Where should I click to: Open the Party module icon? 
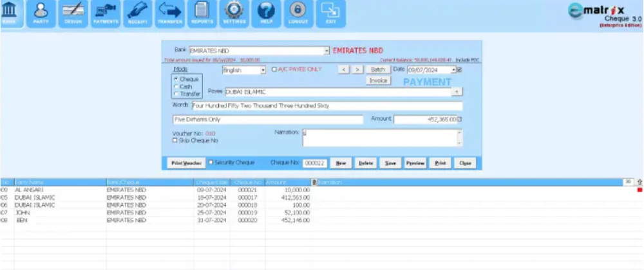pyautogui.click(x=41, y=14)
